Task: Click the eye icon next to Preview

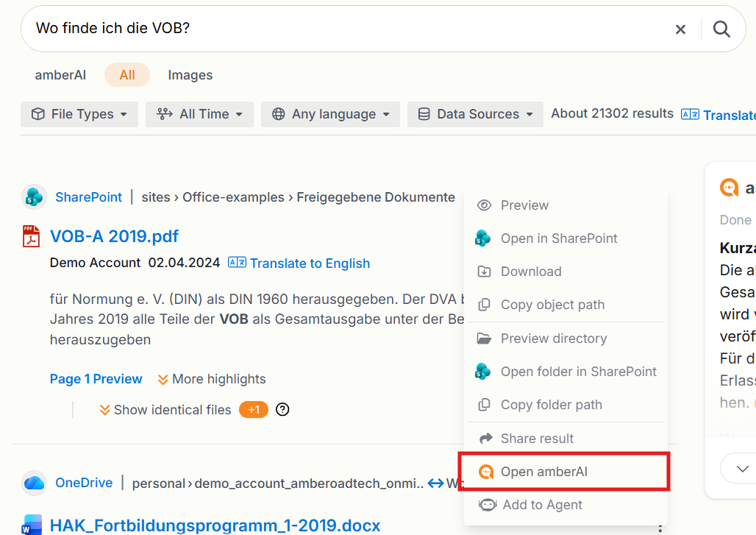Action: (484, 205)
